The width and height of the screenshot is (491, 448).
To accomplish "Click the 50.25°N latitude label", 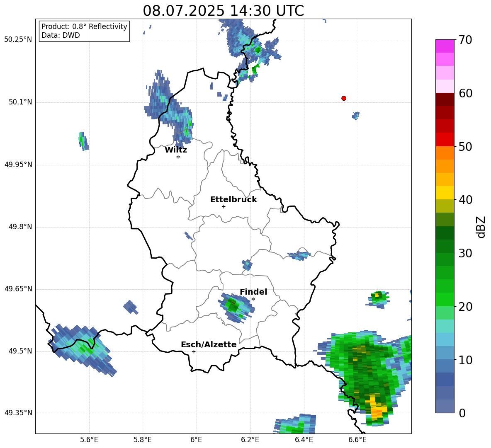I will 18,40.
